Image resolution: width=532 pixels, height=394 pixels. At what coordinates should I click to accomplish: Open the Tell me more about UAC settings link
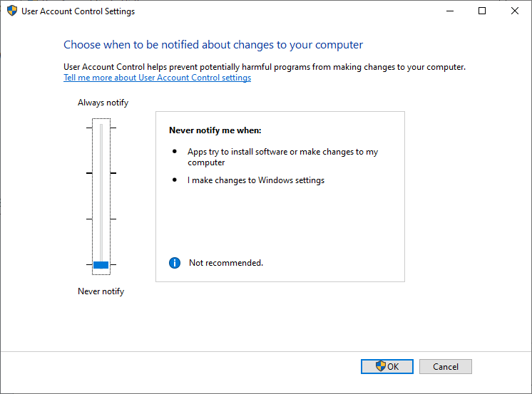157,78
